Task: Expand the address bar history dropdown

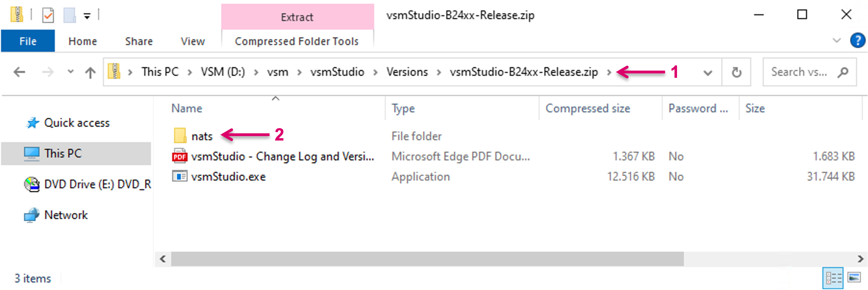Action: 708,72
